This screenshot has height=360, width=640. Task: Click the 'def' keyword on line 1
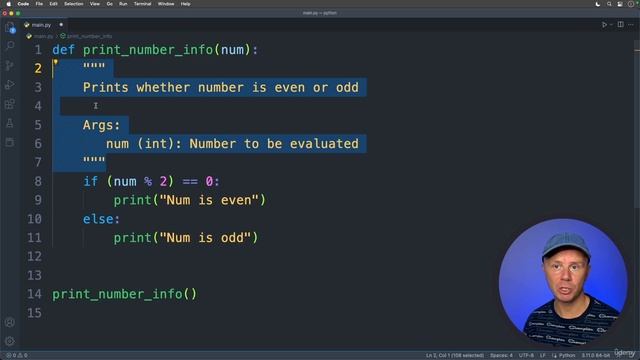point(63,50)
